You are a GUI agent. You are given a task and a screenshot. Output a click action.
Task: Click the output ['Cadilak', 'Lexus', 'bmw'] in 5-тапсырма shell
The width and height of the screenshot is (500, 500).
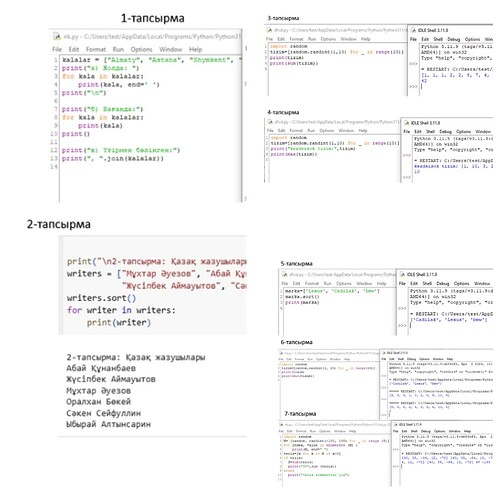coord(449,320)
